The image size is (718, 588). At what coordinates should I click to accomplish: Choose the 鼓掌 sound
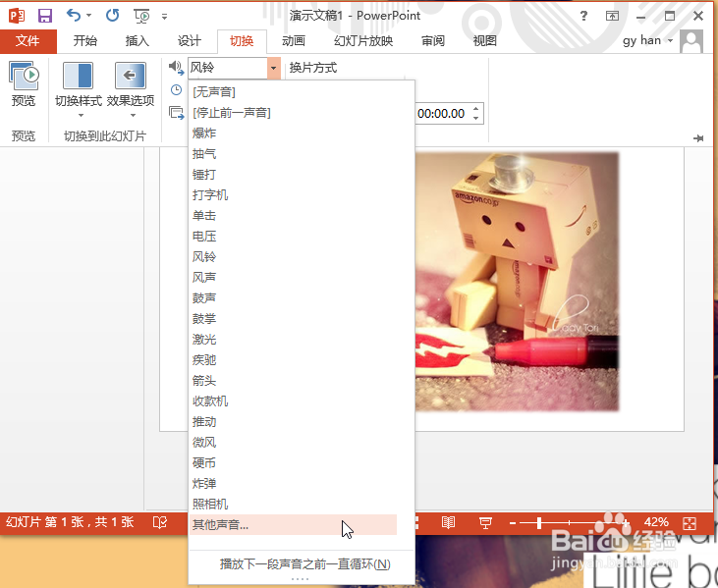click(293, 318)
